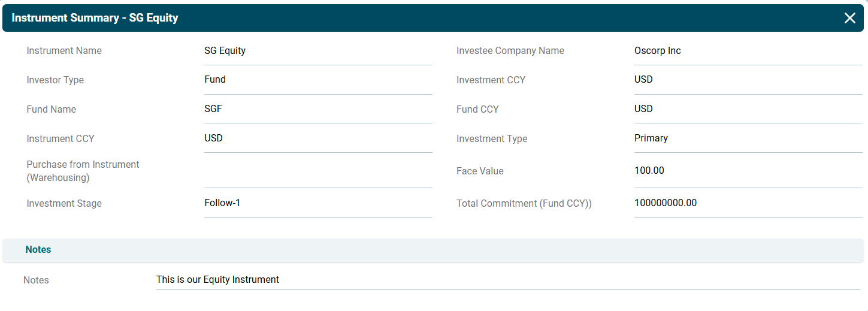
Task: Click the Investee Company Name label
Action: (510, 51)
